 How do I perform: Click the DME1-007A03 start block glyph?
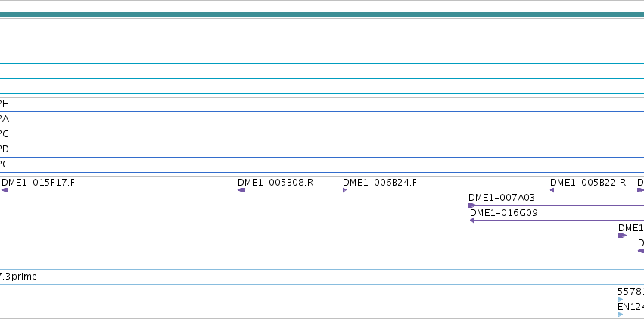point(472,205)
